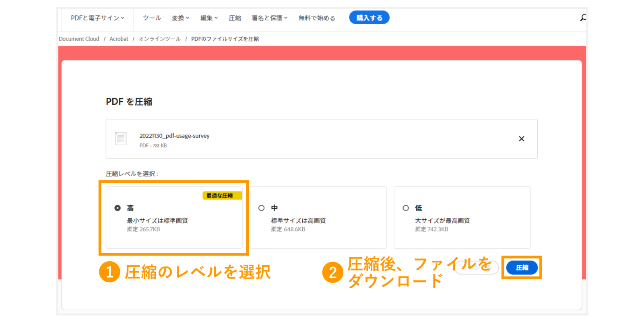
Task: Select the 高 compression radio button
Action: [118, 208]
